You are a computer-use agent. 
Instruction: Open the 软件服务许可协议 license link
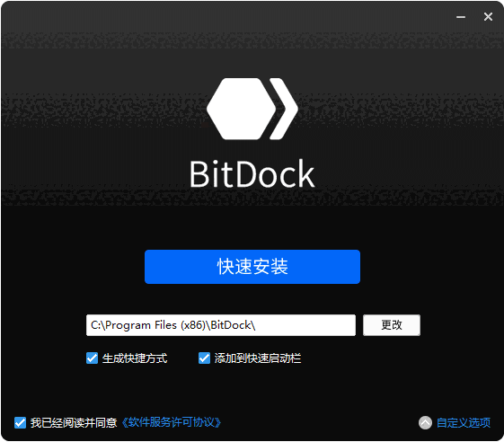pos(171,422)
